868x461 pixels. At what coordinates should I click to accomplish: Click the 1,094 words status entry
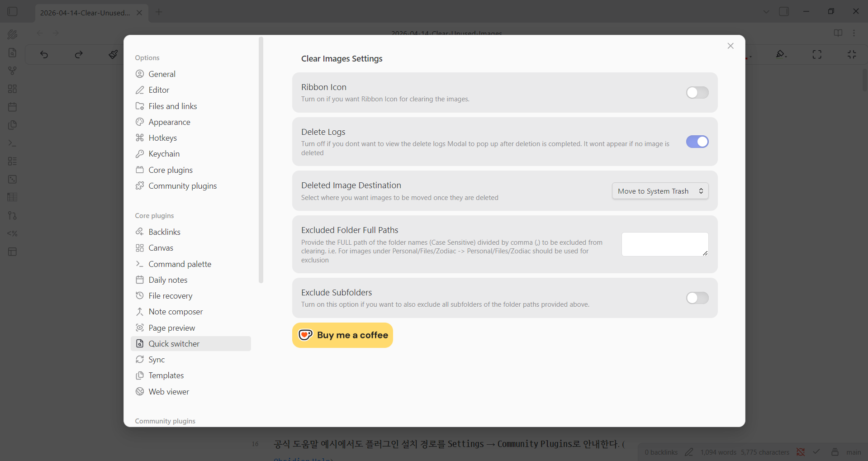[x=718, y=452]
